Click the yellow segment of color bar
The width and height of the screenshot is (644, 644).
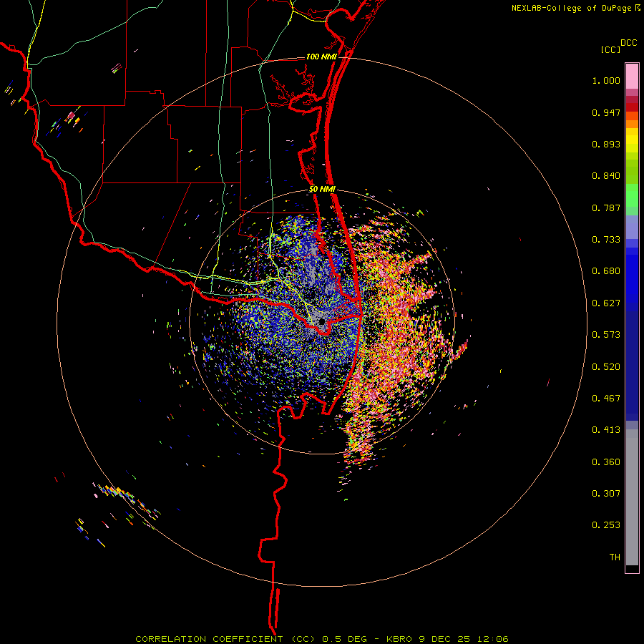[x=632, y=140]
